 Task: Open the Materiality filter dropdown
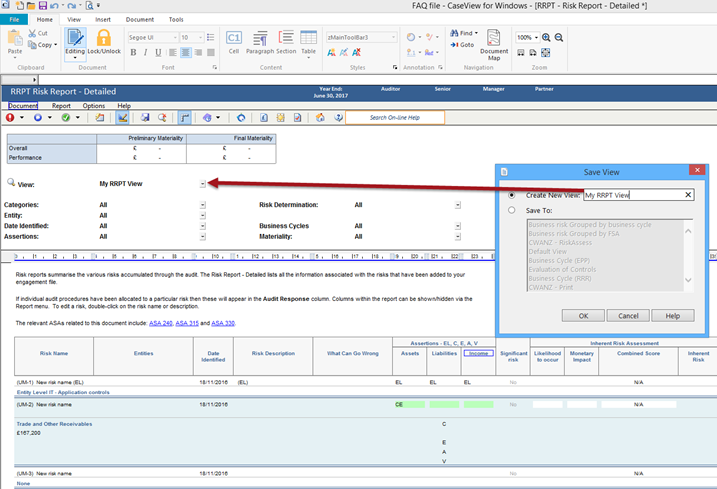tap(458, 236)
